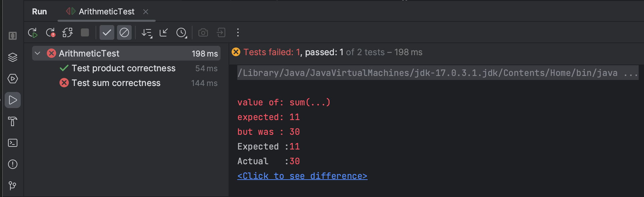
Task: Collapse the ArithmeticTest tree node
Action: [37, 53]
